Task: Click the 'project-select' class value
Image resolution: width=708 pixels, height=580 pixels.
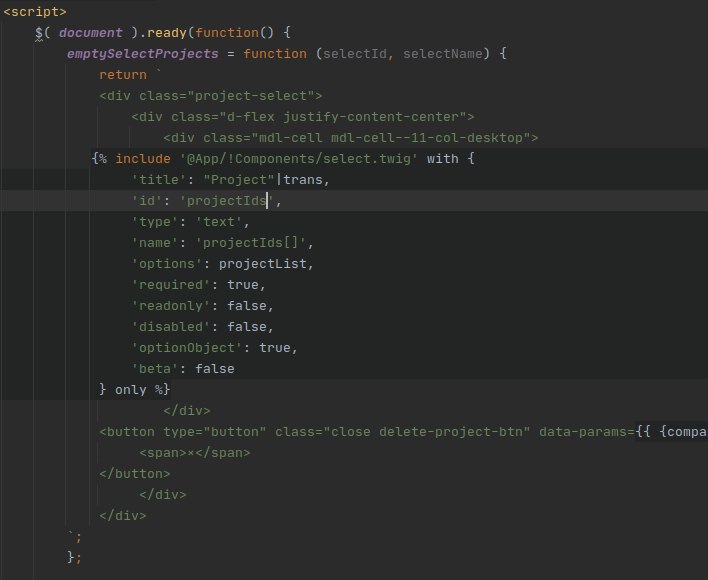Action: point(251,96)
